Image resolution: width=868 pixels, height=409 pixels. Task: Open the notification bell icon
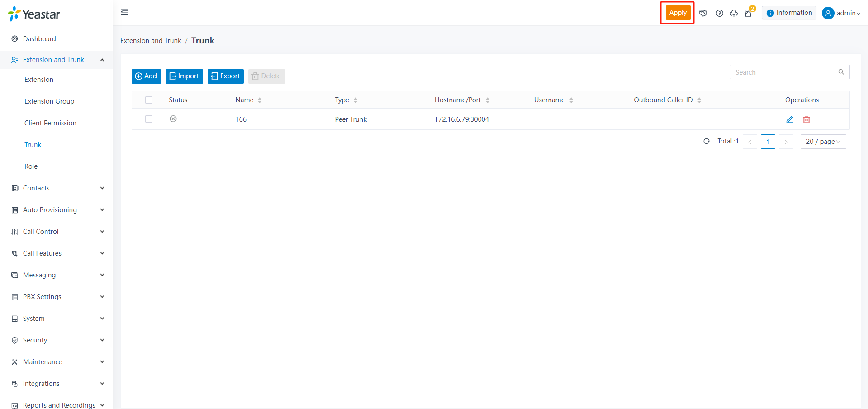click(x=748, y=13)
